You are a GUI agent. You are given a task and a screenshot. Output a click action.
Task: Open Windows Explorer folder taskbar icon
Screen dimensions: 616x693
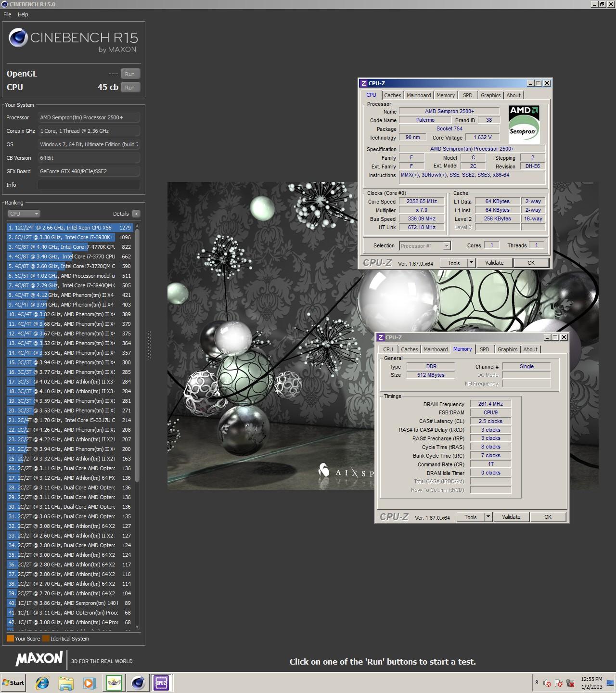coord(66,682)
